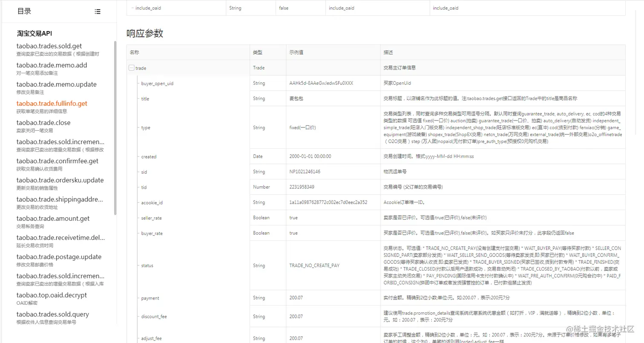The width and height of the screenshot is (644, 343).
Task: Click the seller_rate field name
Action: click(152, 218)
